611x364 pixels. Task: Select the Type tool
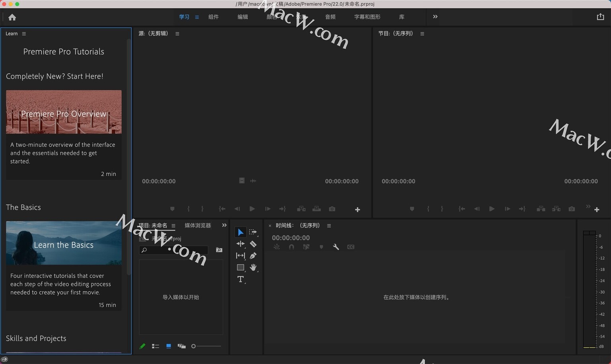(x=240, y=279)
